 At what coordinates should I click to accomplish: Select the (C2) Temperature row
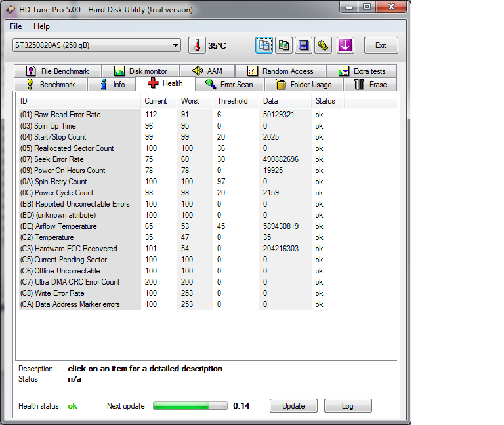[x=182, y=237]
